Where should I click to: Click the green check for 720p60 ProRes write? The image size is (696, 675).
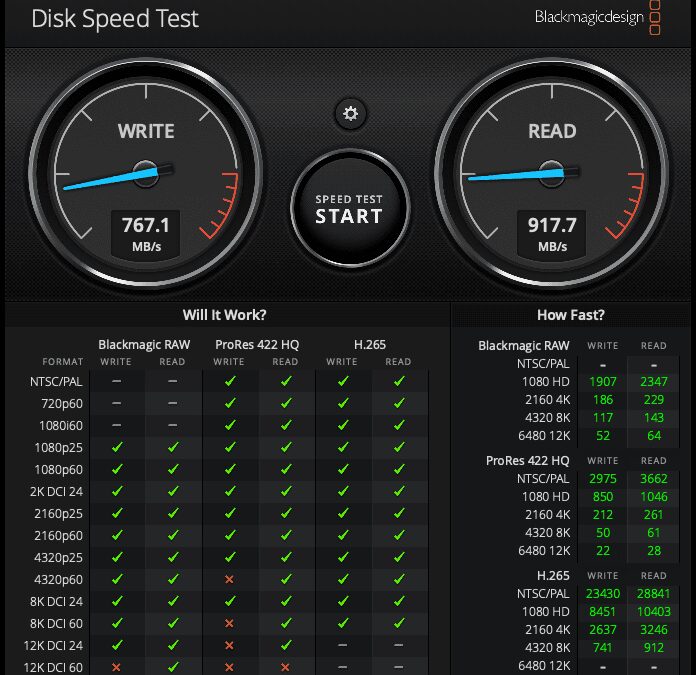[229, 403]
